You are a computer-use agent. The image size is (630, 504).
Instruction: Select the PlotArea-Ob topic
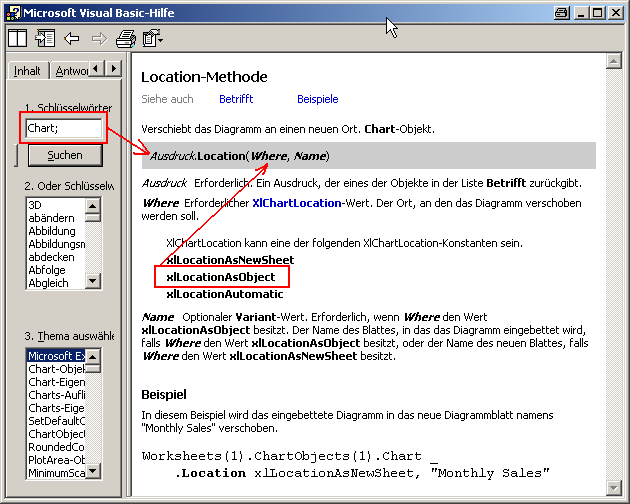[55, 460]
